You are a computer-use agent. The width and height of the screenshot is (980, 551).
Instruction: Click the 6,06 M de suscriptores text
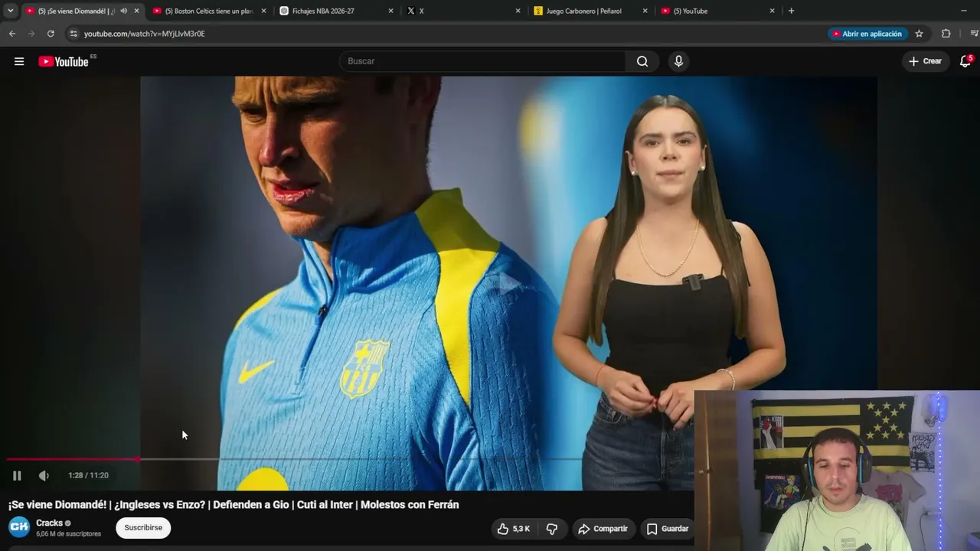[x=68, y=534]
